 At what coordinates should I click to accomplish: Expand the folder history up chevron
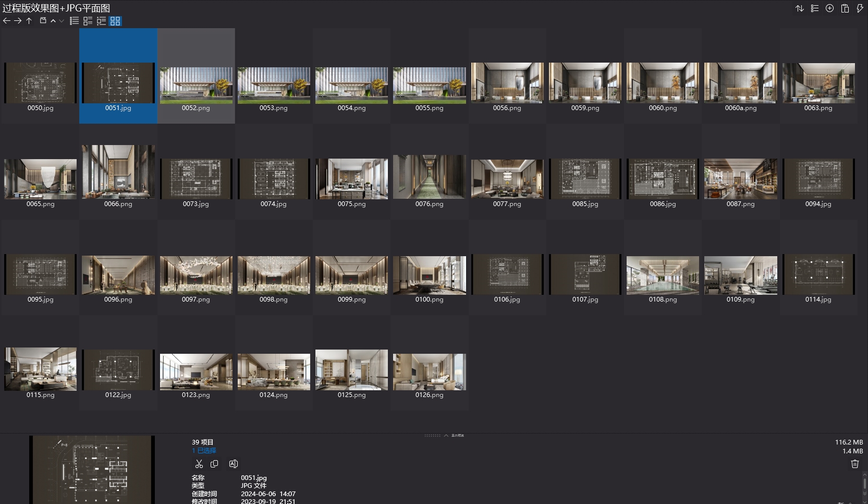(x=53, y=21)
